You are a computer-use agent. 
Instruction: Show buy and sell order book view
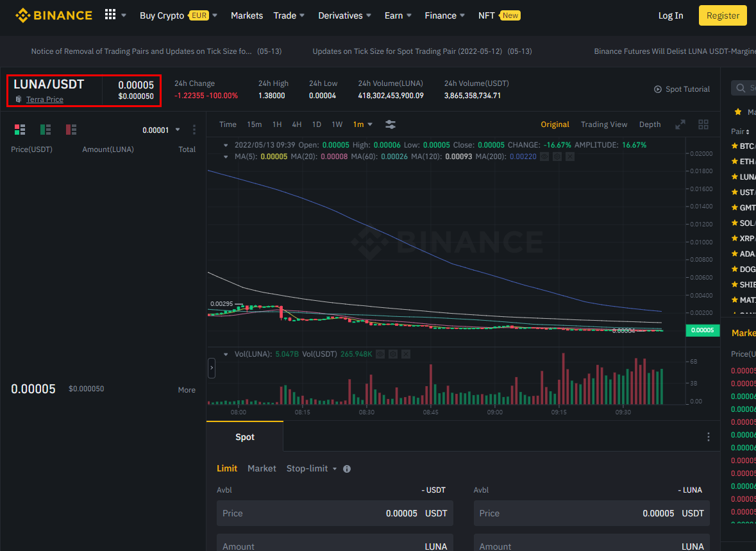[x=20, y=130]
